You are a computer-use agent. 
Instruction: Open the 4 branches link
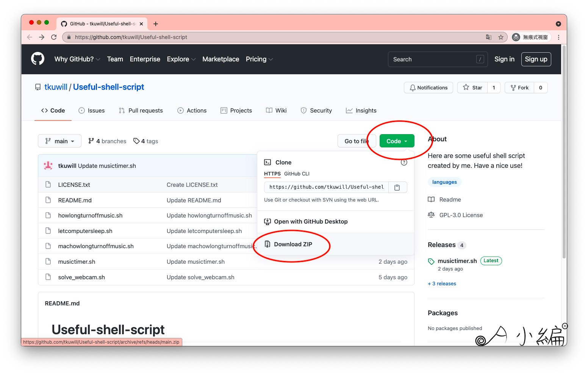[107, 141]
